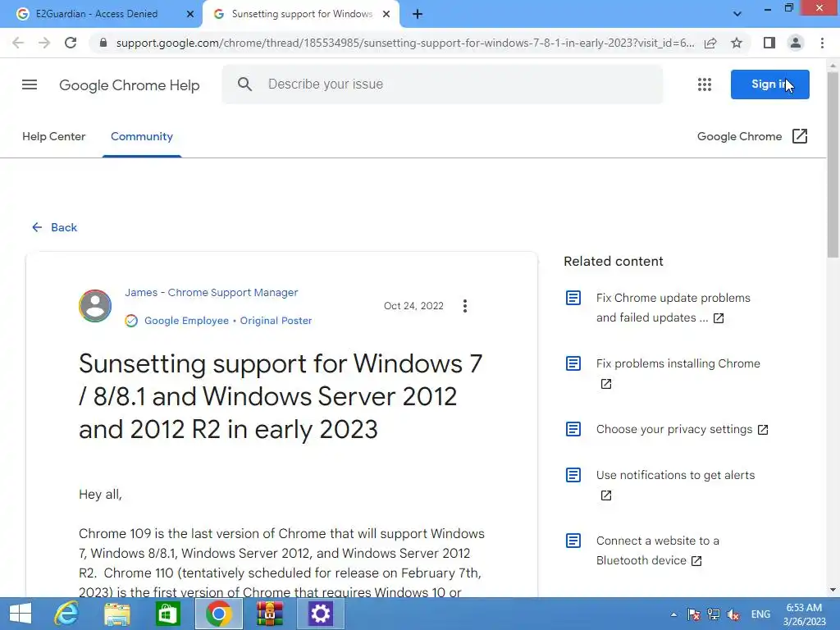This screenshot has height=630, width=840.
Task: Share this page via address bar icon
Action: click(710, 43)
